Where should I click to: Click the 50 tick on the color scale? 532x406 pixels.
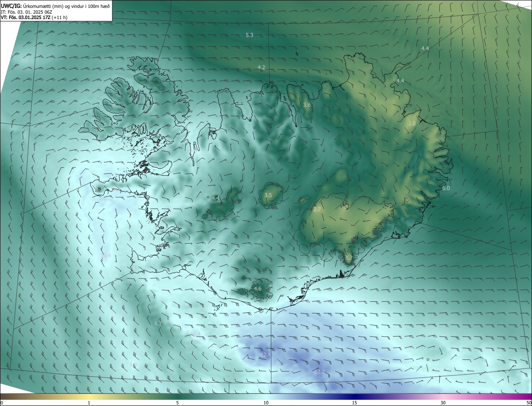pos(529,403)
